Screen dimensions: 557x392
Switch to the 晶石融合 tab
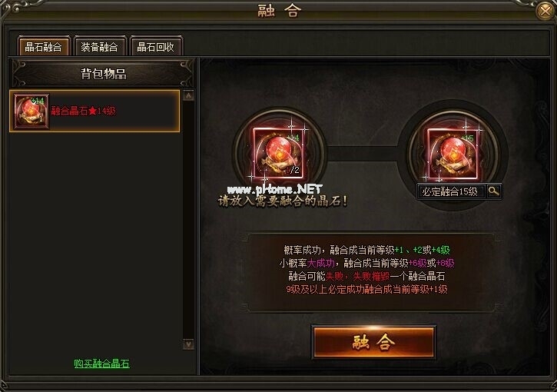43,47
